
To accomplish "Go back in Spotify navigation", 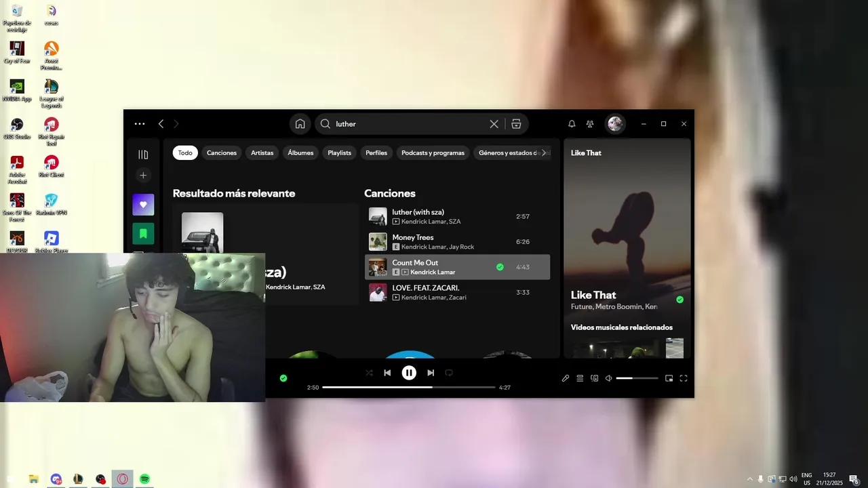I will coord(161,124).
